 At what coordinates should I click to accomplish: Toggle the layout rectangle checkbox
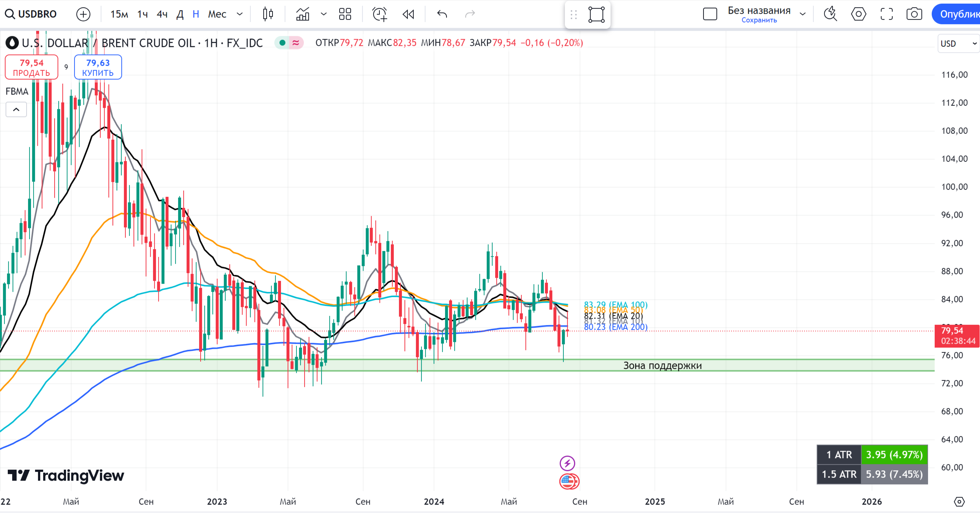[710, 14]
